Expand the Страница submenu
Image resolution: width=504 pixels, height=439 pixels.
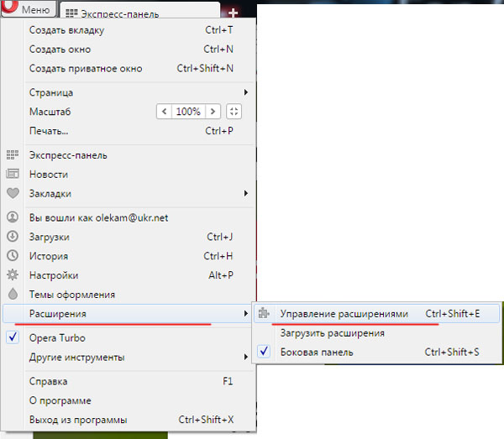point(245,92)
